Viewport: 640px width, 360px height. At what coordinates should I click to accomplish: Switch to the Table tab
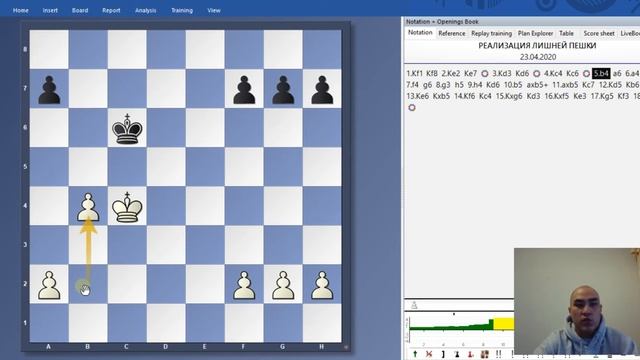[566, 33]
